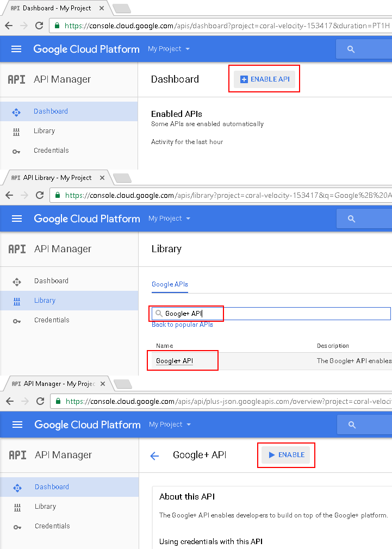Click reload icon in Dashboard browser window
This screenshot has width=392, height=549.
pyautogui.click(x=39, y=26)
